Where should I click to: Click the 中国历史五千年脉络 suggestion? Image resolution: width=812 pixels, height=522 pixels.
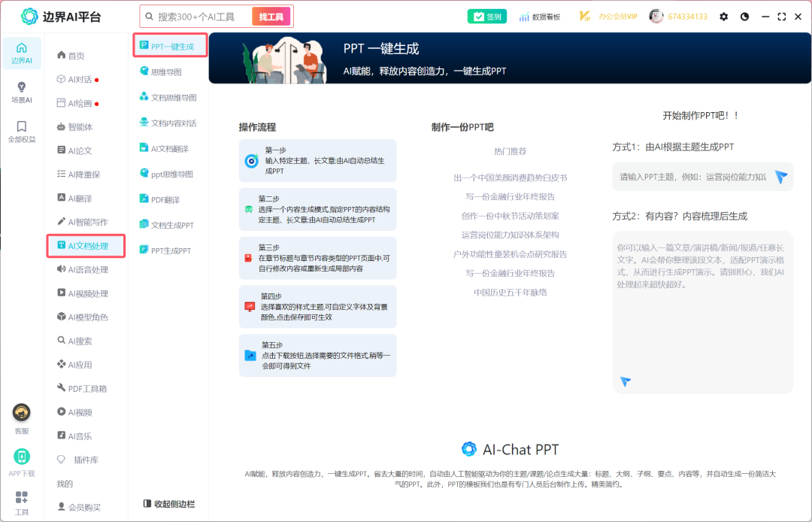pos(510,292)
